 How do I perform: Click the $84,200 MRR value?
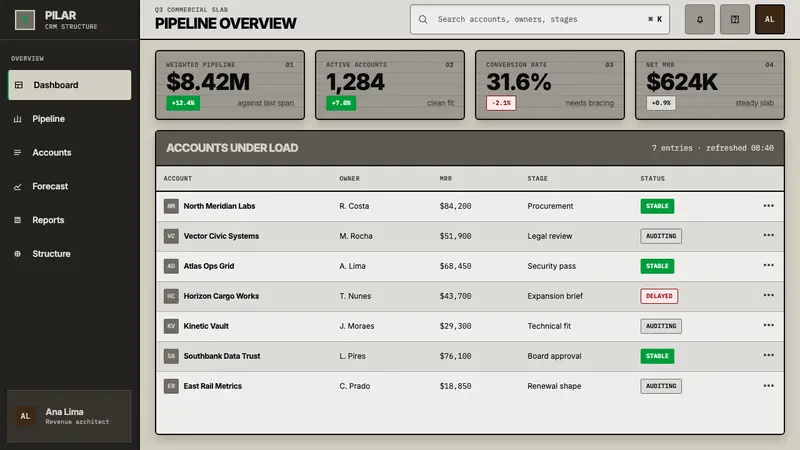click(x=455, y=206)
